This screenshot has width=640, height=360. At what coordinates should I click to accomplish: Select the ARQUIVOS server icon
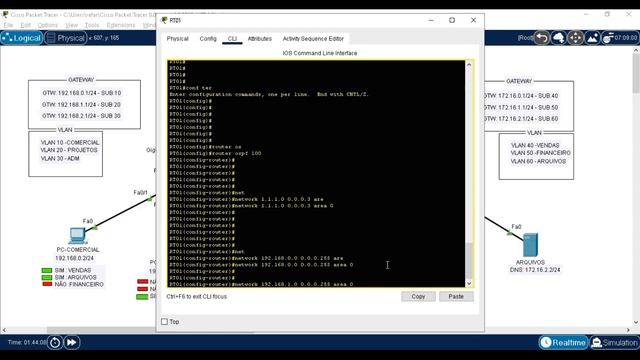530,245
